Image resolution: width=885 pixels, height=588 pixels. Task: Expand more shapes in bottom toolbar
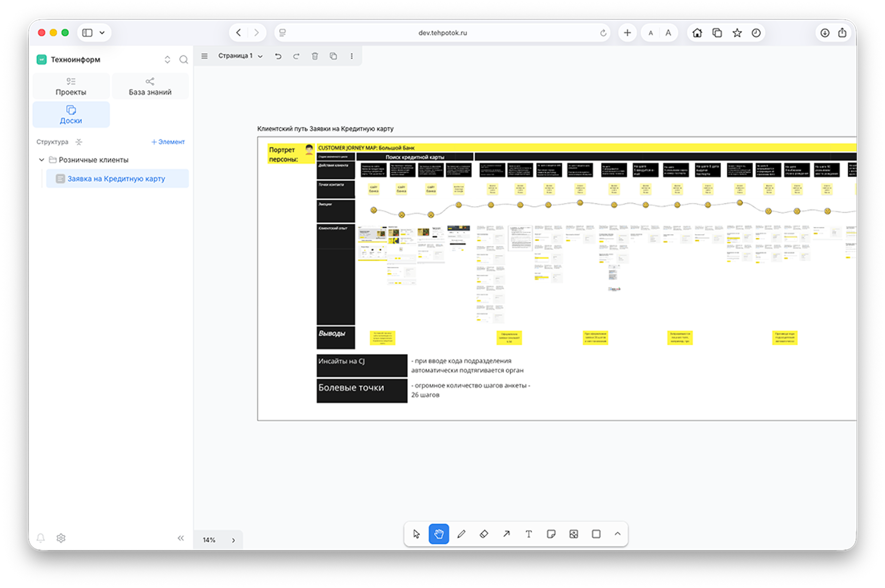coord(617,534)
